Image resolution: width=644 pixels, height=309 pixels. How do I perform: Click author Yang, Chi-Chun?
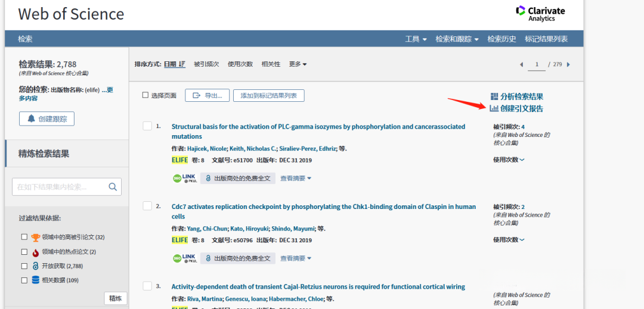(x=206, y=228)
